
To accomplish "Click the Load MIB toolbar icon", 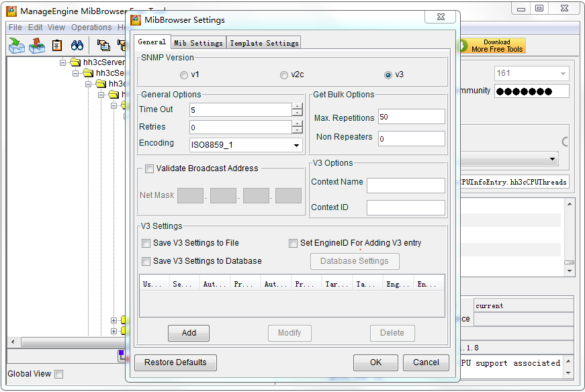I will pyautogui.click(x=16, y=46).
